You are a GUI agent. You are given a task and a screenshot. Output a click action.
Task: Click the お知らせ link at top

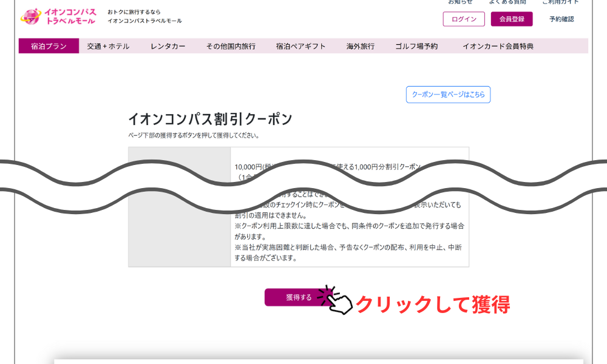tap(460, 2)
